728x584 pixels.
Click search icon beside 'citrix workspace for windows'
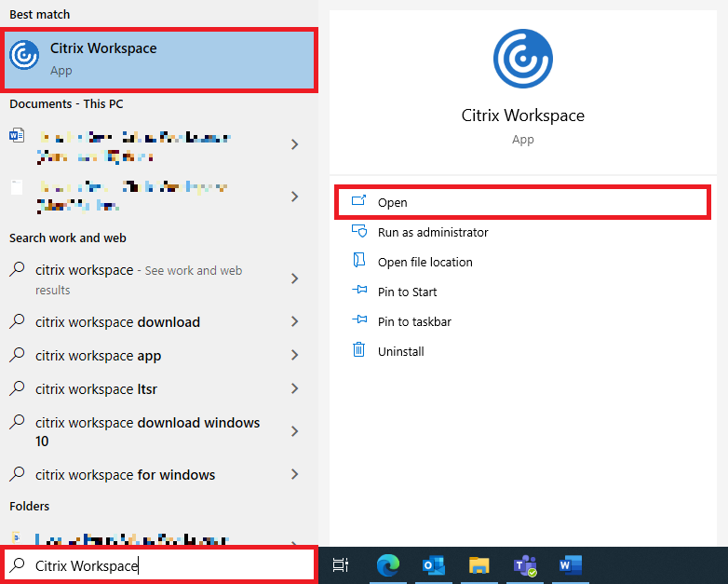click(x=17, y=473)
